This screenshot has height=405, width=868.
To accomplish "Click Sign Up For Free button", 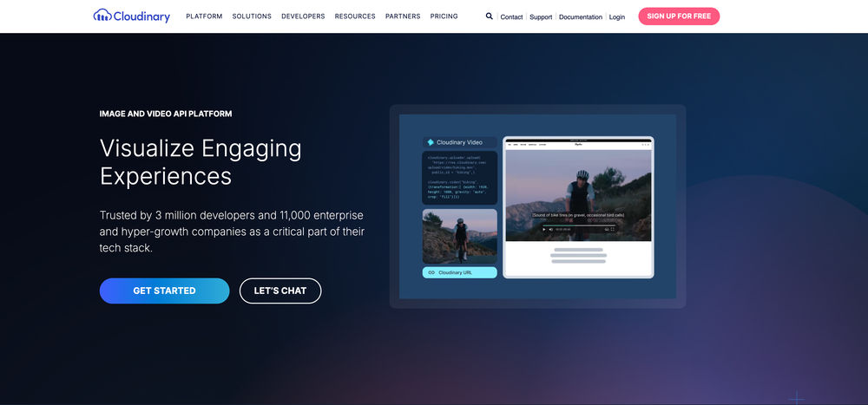I will tap(679, 16).
